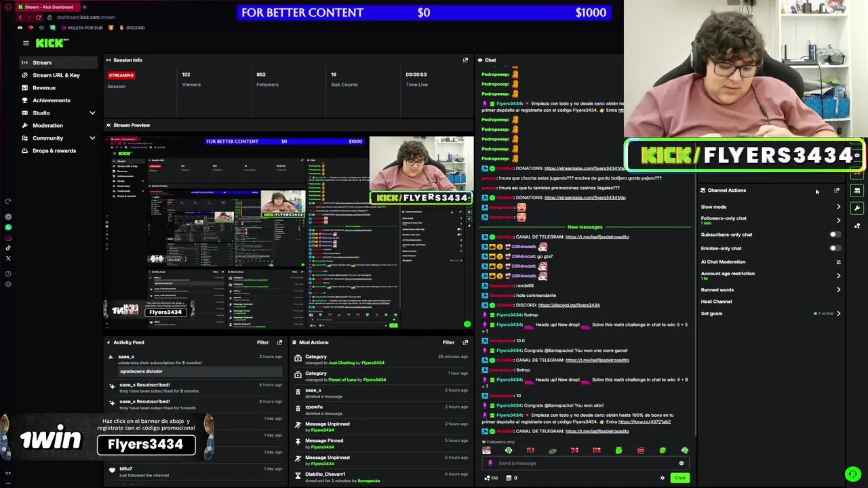Insert the red angry face emote

point(640,450)
